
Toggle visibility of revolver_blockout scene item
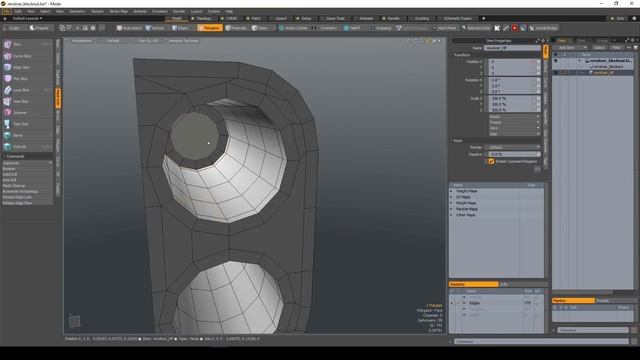[x=556, y=60]
